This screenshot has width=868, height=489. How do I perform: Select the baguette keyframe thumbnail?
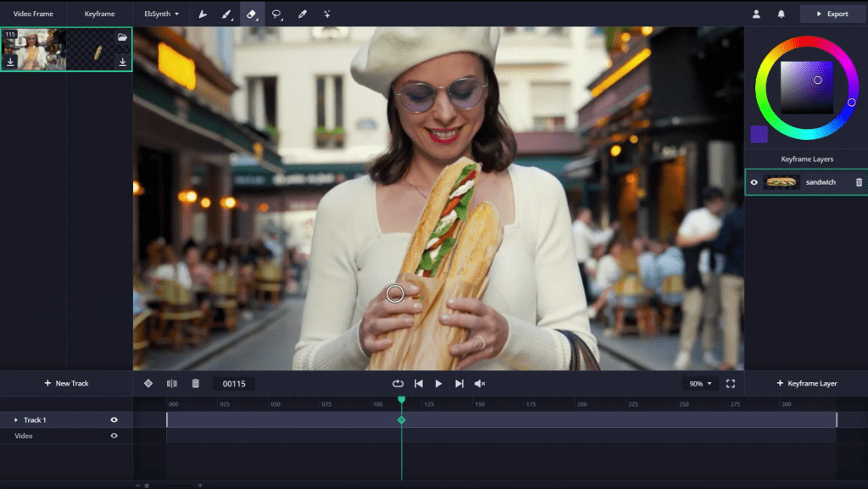(x=98, y=49)
